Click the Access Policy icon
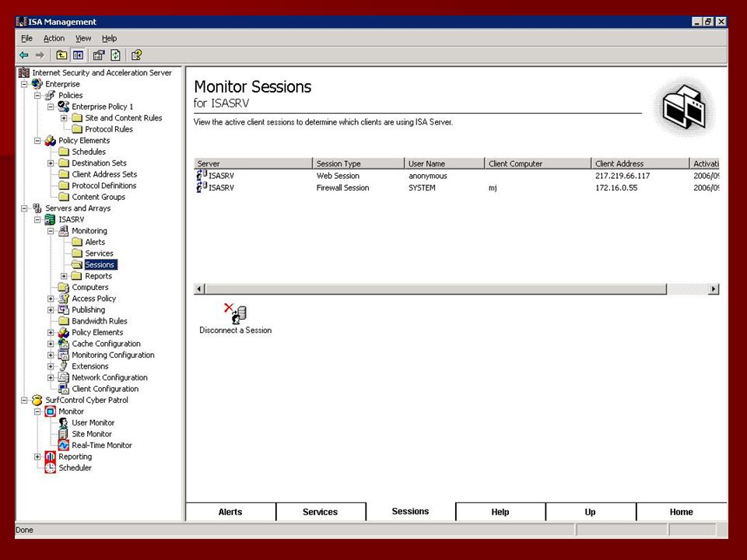 tap(63, 299)
